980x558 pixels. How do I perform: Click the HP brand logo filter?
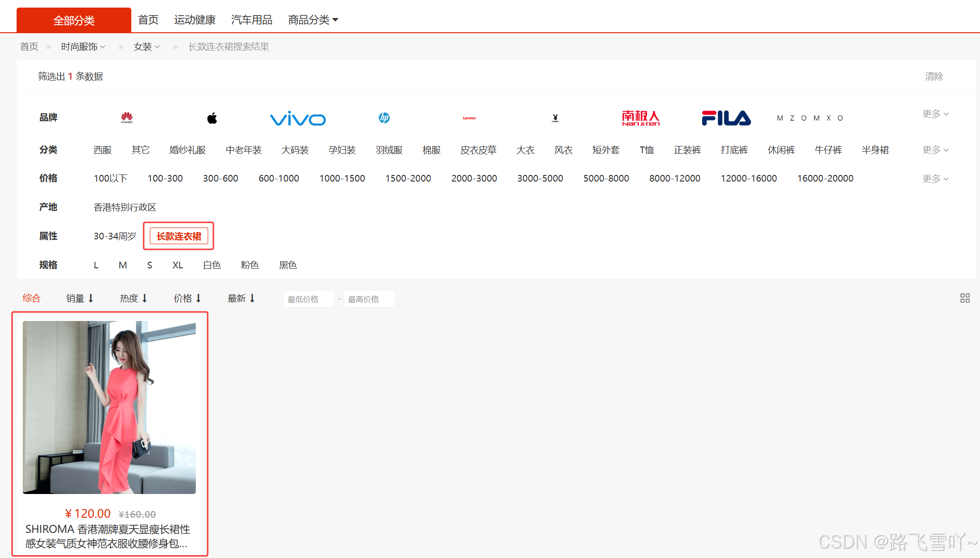(384, 118)
